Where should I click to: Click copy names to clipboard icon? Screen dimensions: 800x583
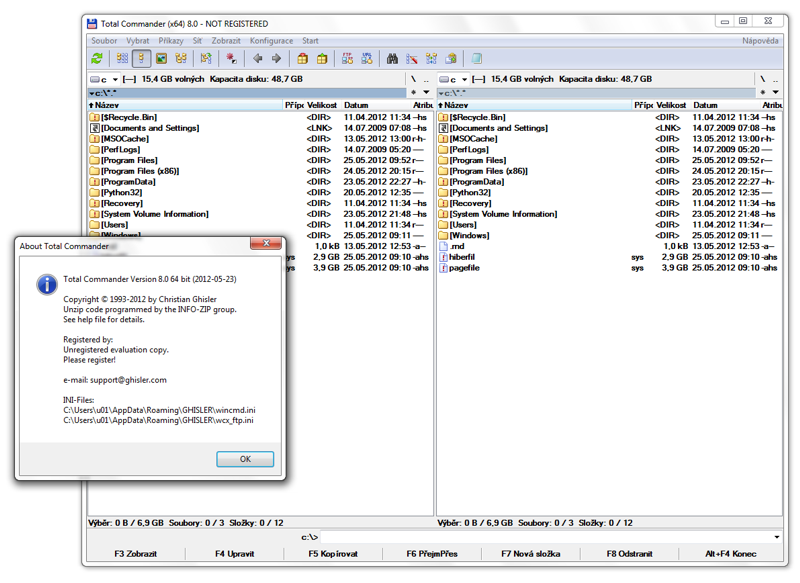coord(451,59)
